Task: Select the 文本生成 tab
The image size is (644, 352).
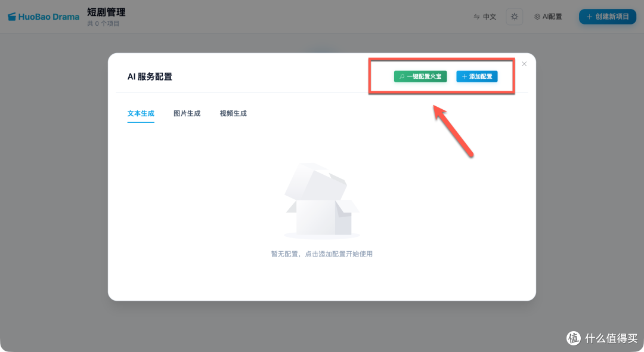Action: point(141,114)
